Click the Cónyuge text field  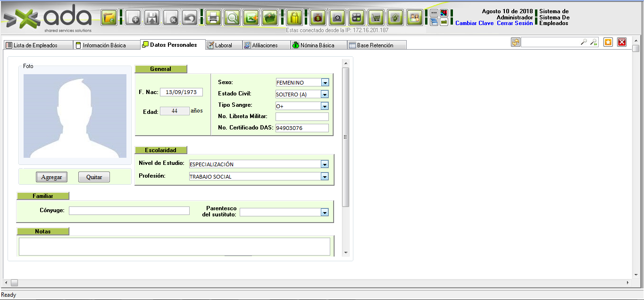[x=129, y=211]
